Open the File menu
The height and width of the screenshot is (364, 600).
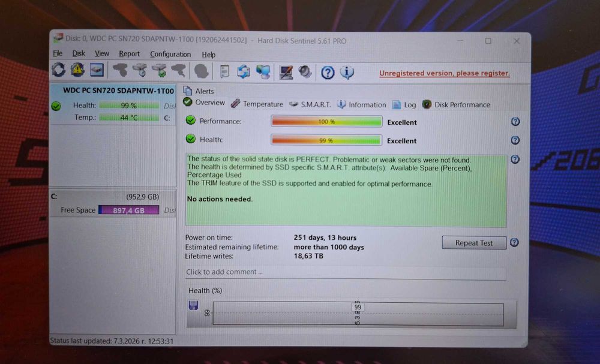[58, 53]
